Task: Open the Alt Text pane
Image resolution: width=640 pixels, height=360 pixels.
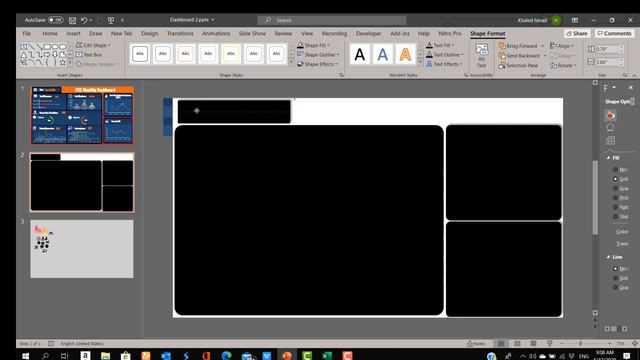Action: pos(482,56)
